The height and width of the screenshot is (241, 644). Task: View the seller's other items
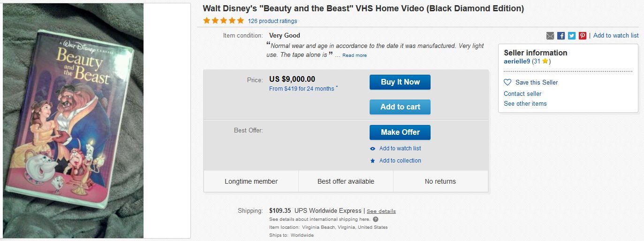coord(525,103)
